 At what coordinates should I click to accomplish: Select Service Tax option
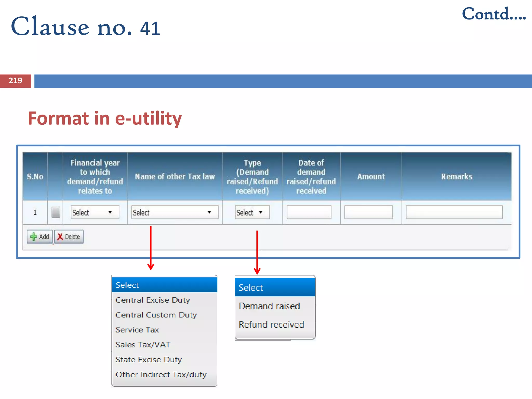(x=164, y=330)
